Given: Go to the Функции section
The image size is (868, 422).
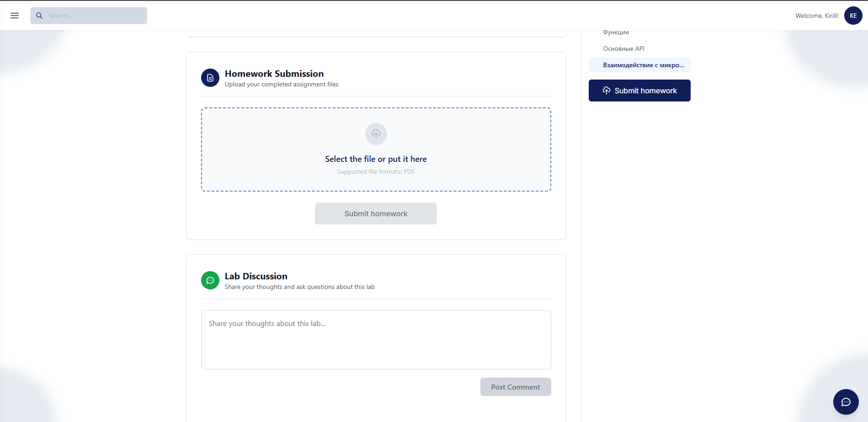Looking at the screenshot, I should pyautogui.click(x=616, y=32).
